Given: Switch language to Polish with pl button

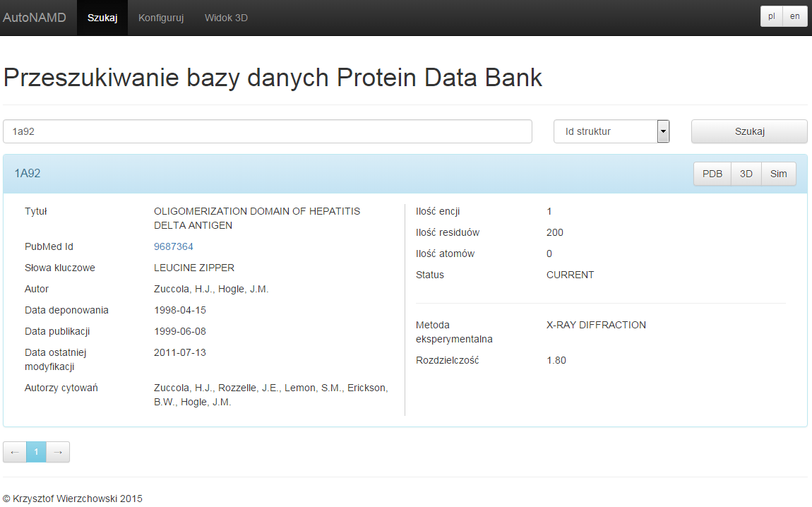Looking at the screenshot, I should tap(772, 16).
